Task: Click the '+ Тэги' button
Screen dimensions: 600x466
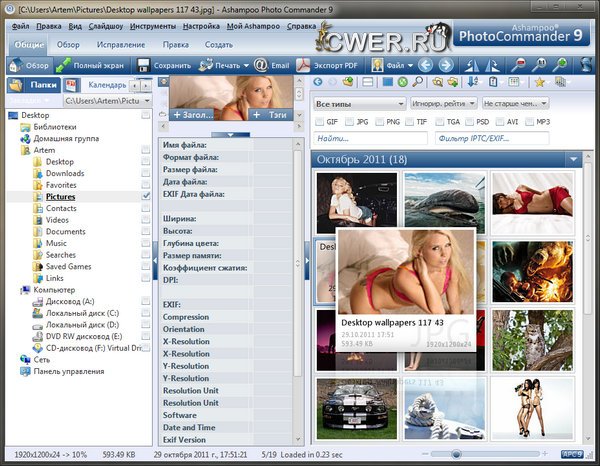Action: (269, 116)
